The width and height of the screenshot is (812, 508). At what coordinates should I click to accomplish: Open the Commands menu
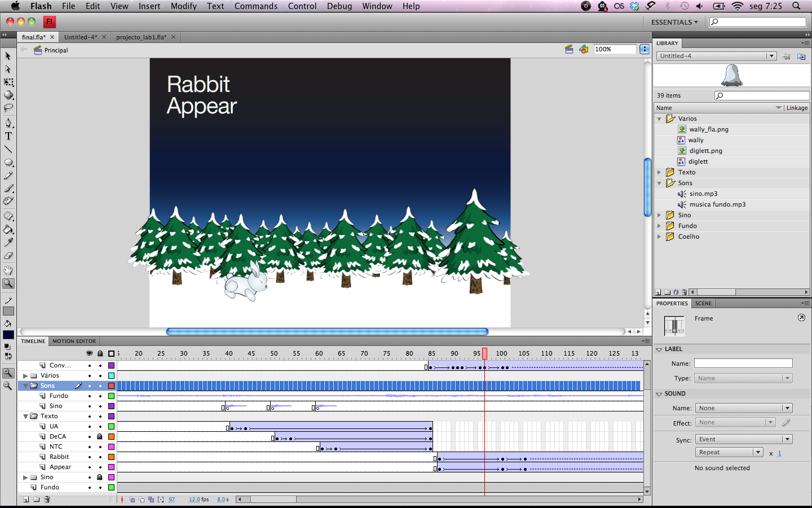pos(255,6)
